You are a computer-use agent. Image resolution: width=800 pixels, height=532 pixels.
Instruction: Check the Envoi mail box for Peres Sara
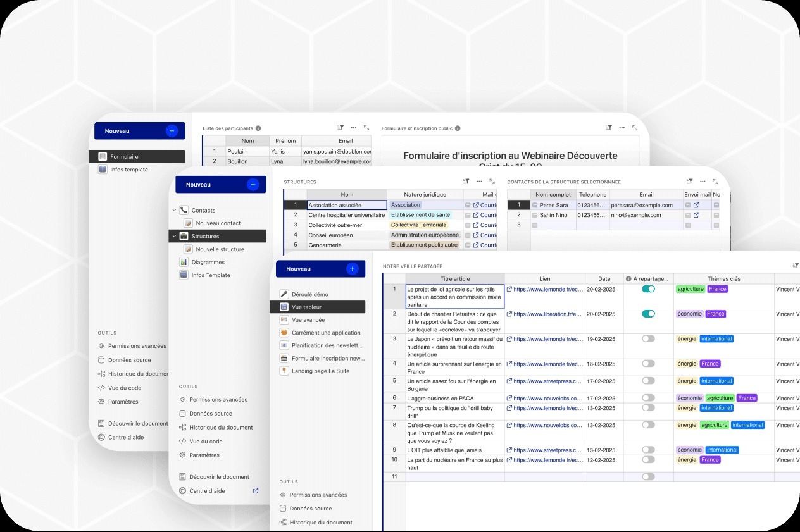point(688,205)
